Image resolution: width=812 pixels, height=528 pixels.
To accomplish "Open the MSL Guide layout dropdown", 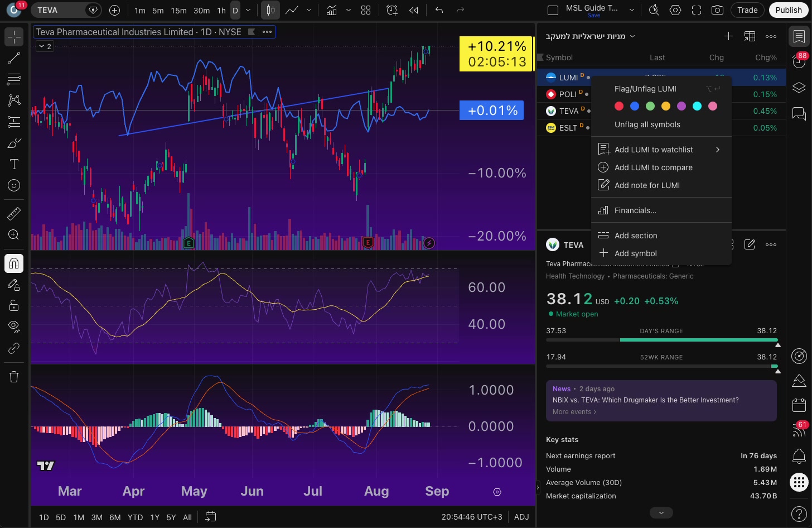I will [x=632, y=10].
